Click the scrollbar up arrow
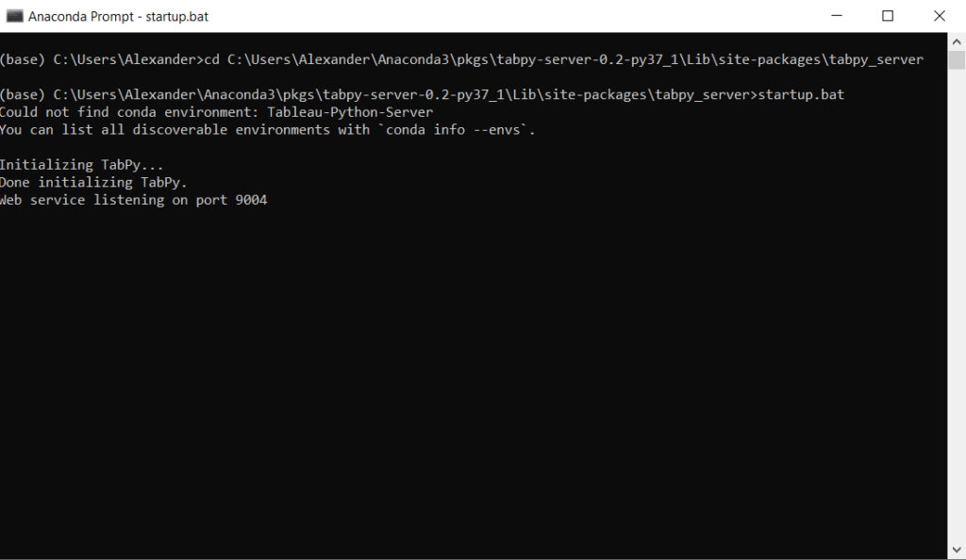Image resolution: width=966 pixels, height=560 pixels. (957, 41)
